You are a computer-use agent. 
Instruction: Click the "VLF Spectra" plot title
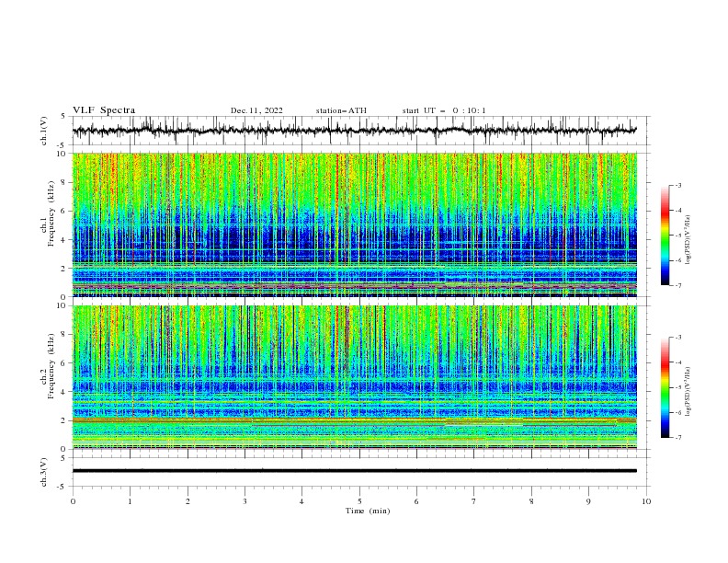104,110
